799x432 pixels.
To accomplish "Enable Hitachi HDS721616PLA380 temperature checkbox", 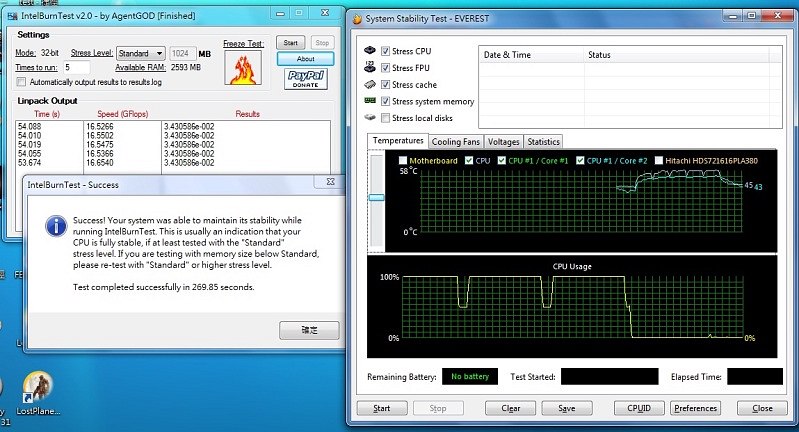I will point(659,160).
